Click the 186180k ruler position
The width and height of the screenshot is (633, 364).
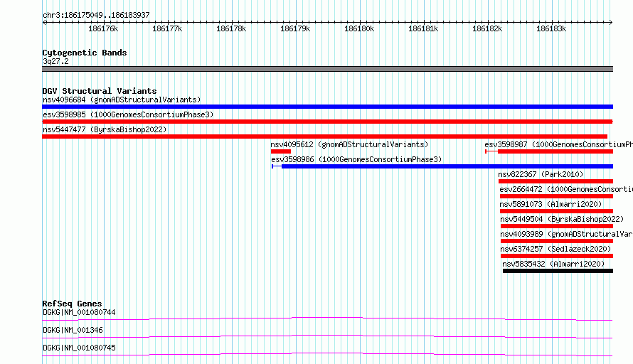359,28
